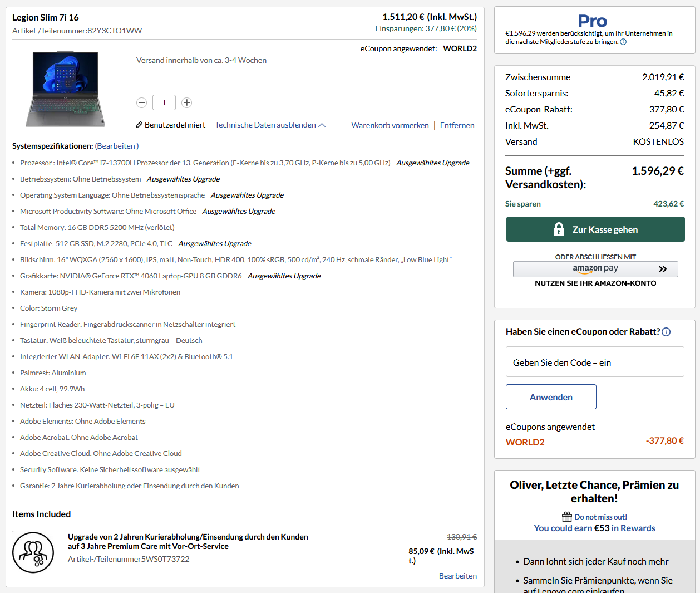Screen dimensions: 700x593
Task: Click the Versand KOSTENLOS value
Action: click(x=658, y=141)
